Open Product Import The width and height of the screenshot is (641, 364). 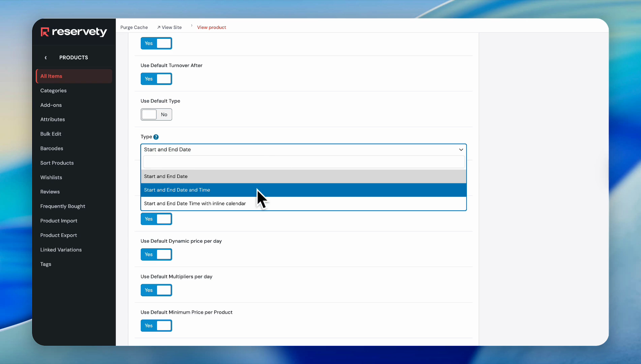59,221
